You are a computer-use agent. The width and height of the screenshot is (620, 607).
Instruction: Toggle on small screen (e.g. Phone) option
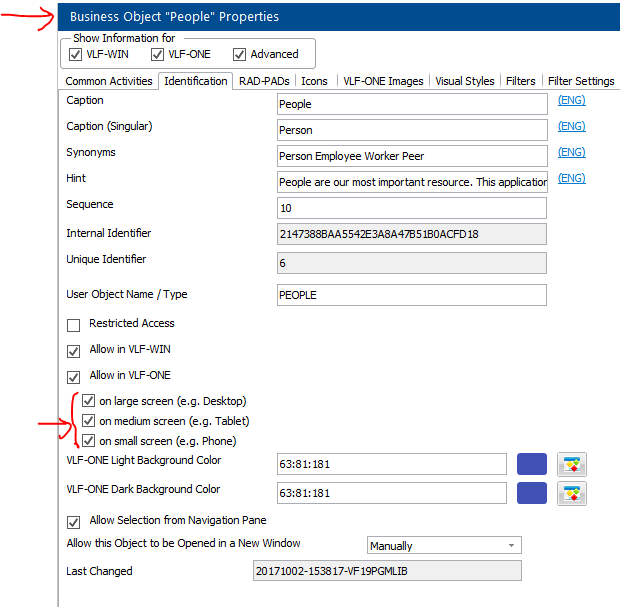(x=89, y=441)
